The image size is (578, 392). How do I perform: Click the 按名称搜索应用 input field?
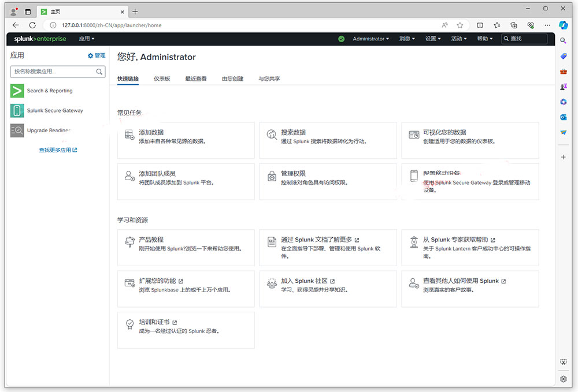(x=58, y=72)
